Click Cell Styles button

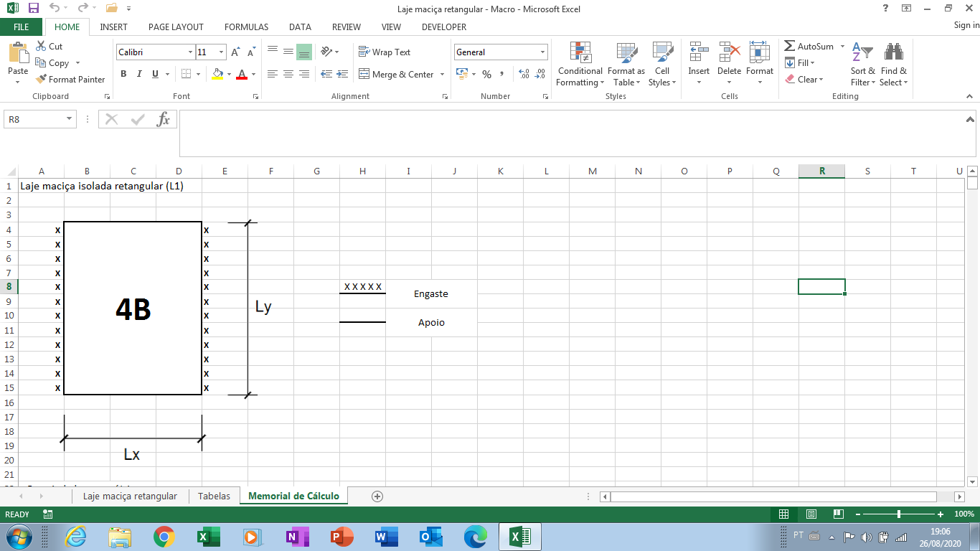tap(662, 65)
